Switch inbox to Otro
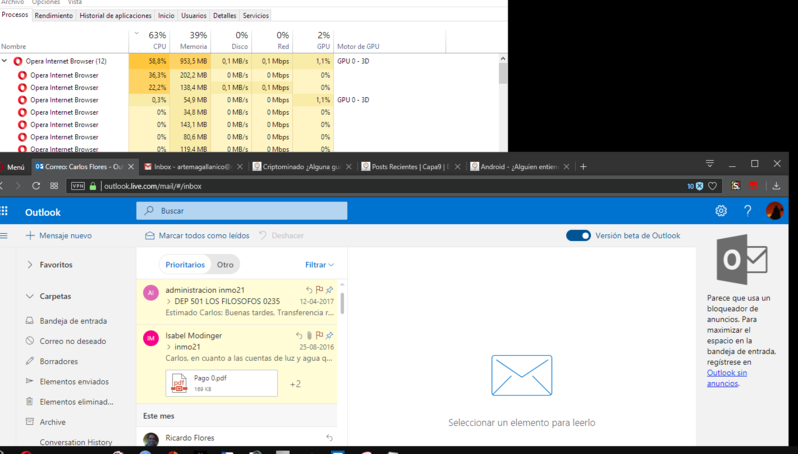The image size is (798, 454). click(225, 265)
